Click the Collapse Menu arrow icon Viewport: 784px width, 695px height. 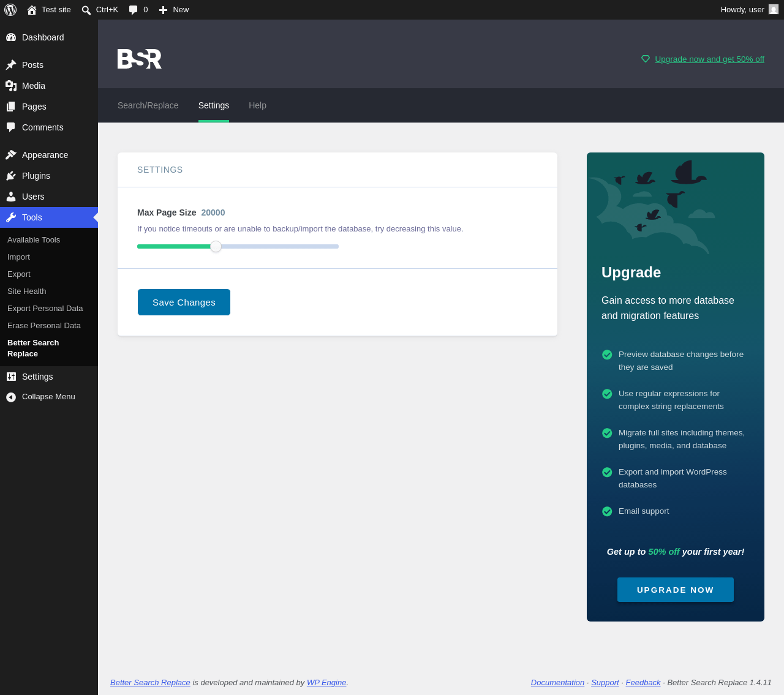click(11, 397)
